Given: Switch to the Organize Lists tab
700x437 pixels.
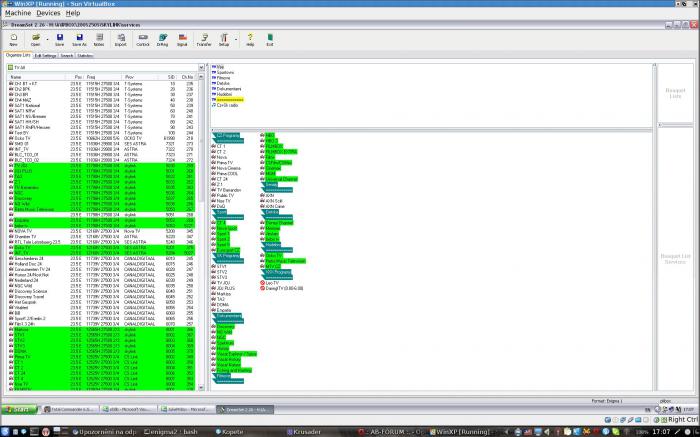Looking at the screenshot, I should [18, 55].
